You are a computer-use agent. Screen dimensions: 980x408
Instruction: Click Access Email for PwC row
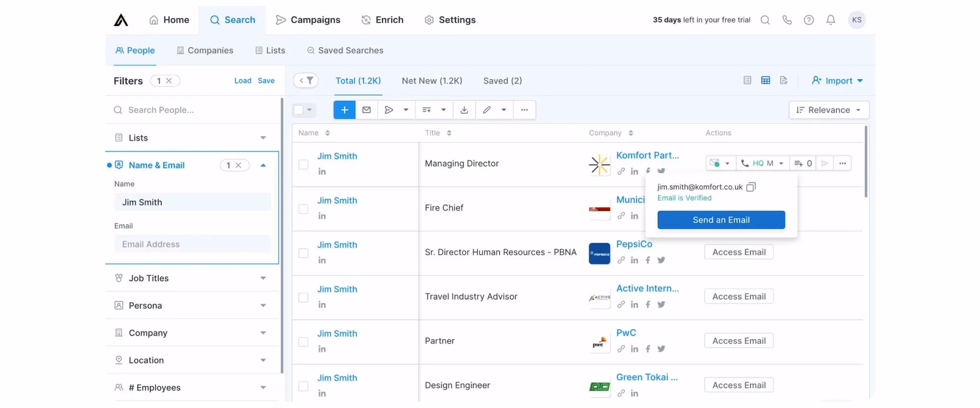[739, 341]
